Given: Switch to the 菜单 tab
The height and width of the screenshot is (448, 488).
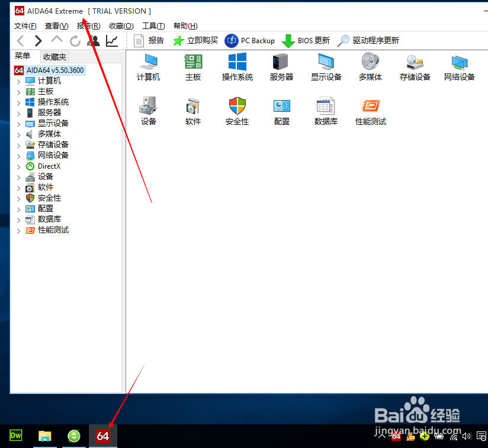Looking at the screenshot, I should pos(23,56).
